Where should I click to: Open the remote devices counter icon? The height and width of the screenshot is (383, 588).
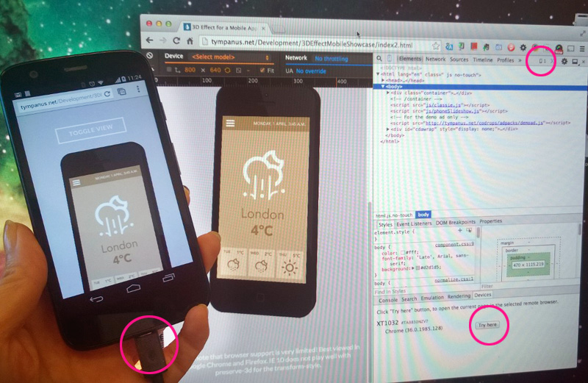[x=542, y=61]
